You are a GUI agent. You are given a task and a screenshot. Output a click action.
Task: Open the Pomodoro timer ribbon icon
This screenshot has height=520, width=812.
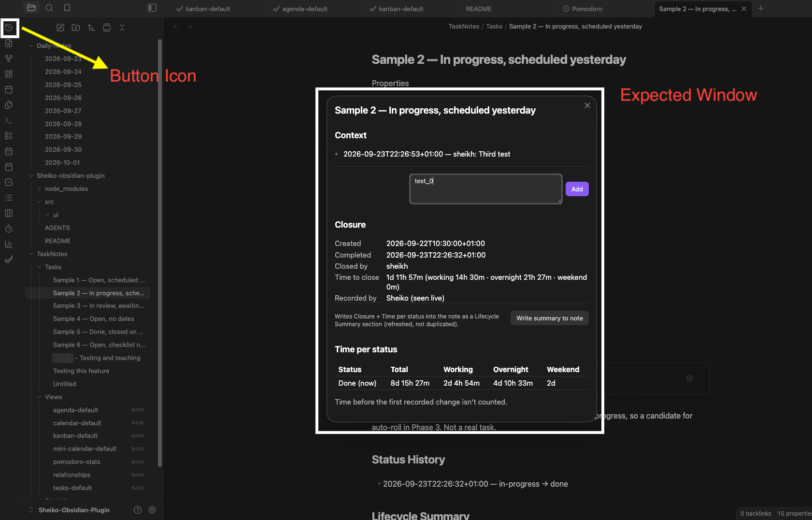(x=9, y=229)
